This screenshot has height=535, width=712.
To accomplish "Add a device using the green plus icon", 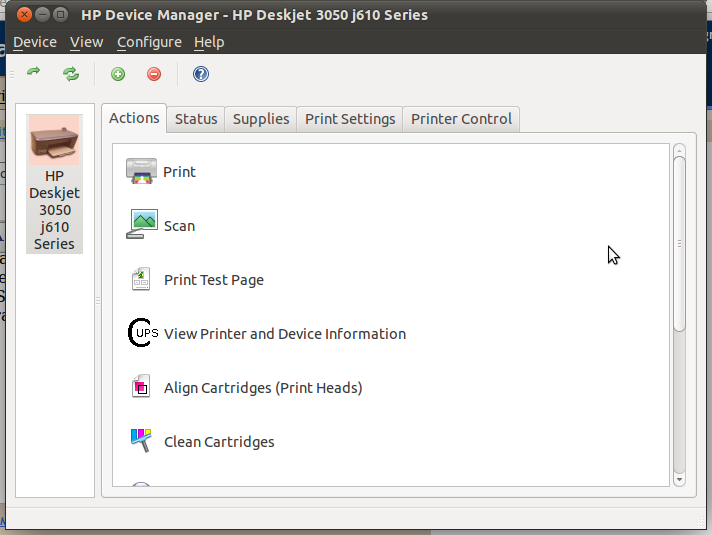I will 118,74.
